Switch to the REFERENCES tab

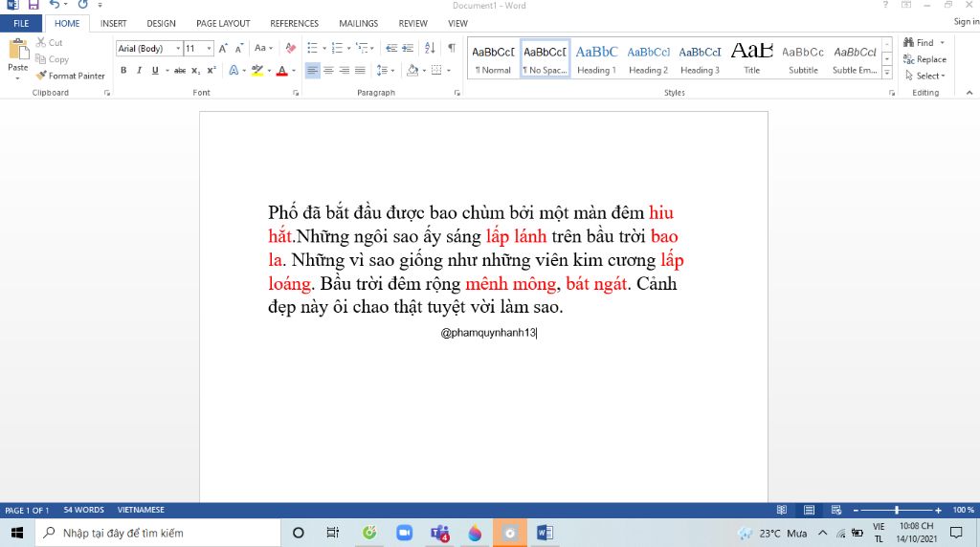295,24
